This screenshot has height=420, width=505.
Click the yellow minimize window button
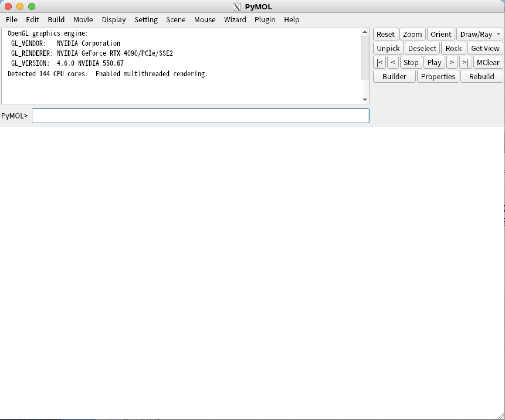tap(20, 6)
